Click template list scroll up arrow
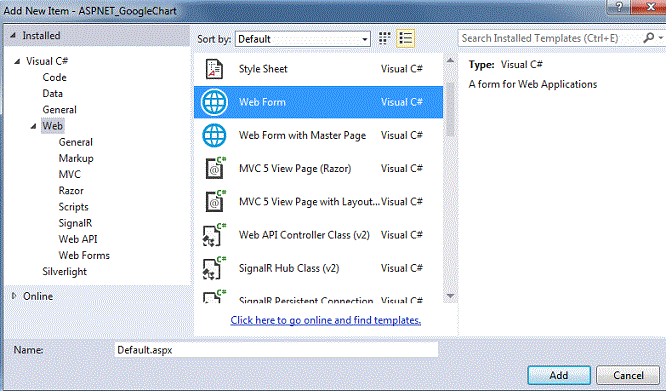Screen dimensions: 666x391 click(450, 61)
